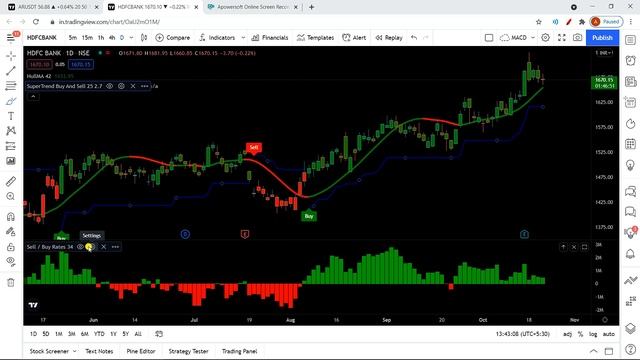Activate the zoom in tool
Image resolution: width=640 pixels, height=360 pixels.
(x=11, y=196)
